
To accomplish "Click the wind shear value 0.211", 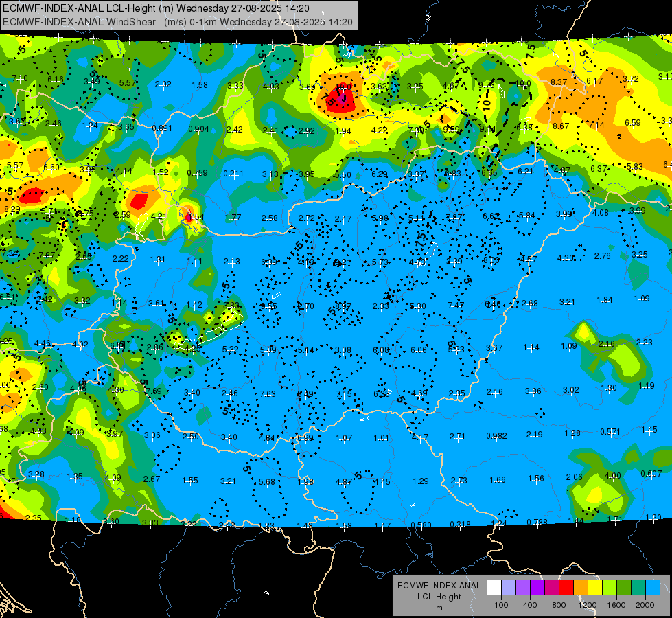I will point(233,173).
